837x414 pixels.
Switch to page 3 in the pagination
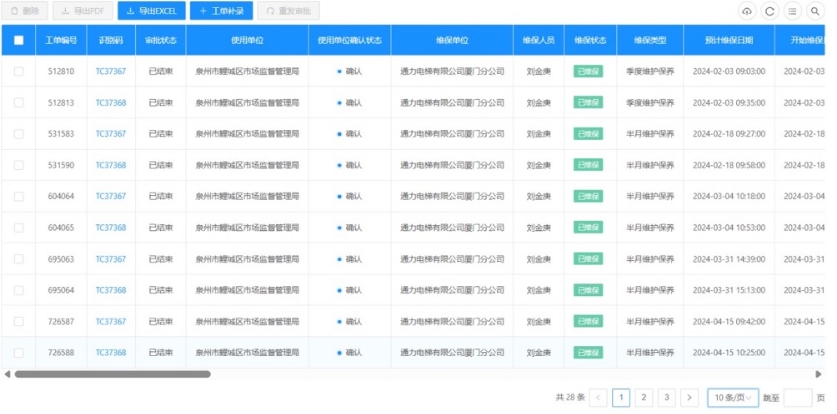coord(667,397)
